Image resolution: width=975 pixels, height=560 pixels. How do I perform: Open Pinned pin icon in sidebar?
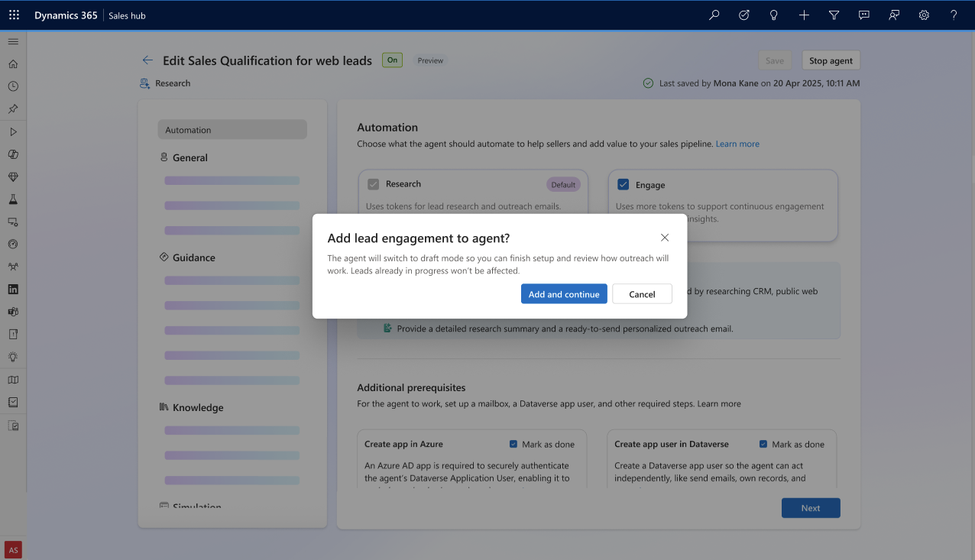click(13, 109)
